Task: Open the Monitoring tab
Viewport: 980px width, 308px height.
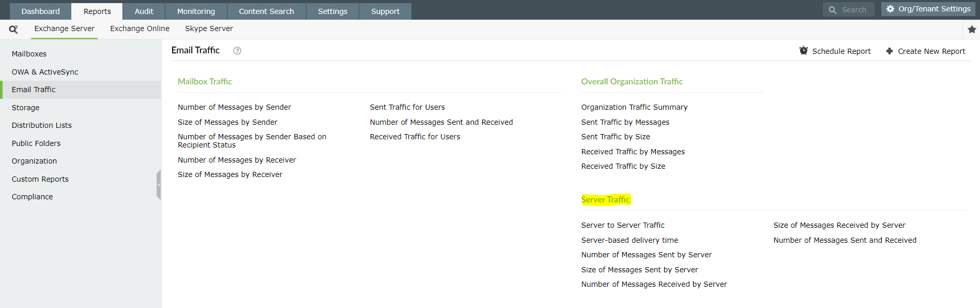Action: 196,11
